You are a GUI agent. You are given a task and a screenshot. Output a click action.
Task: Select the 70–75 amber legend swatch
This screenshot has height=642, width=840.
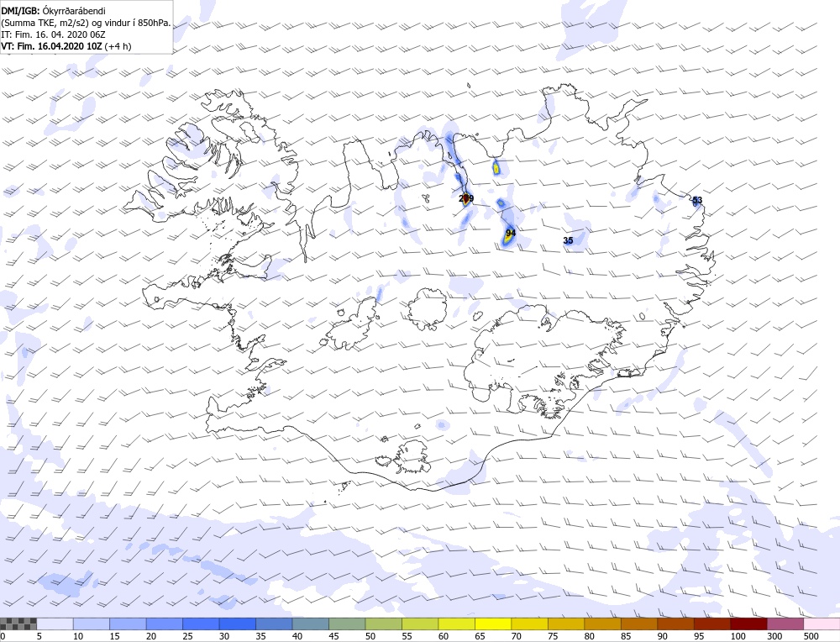click(x=530, y=624)
